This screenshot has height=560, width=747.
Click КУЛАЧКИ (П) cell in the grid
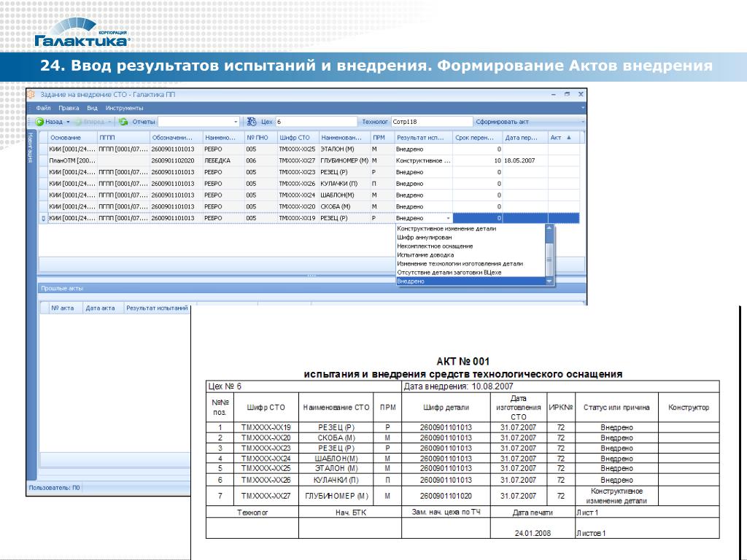[x=344, y=184]
